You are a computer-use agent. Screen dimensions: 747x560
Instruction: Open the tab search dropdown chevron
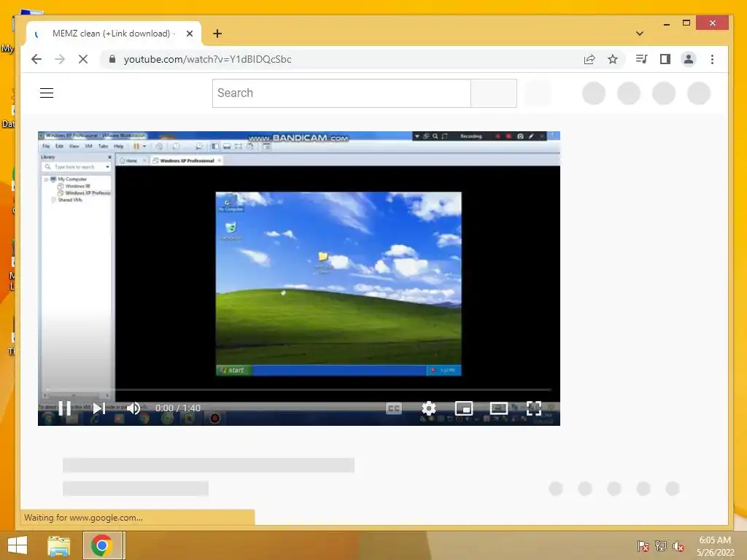pos(640,34)
